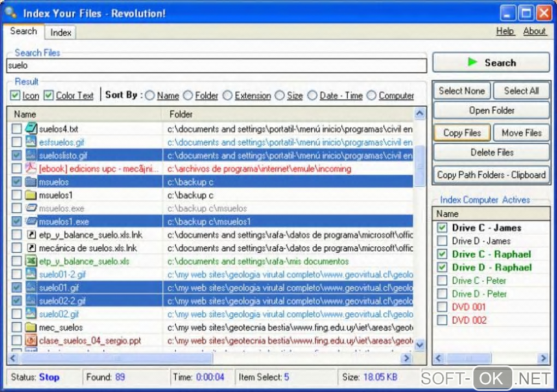Click the Delete Files button
The image size is (557, 392).
click(491, 153)
